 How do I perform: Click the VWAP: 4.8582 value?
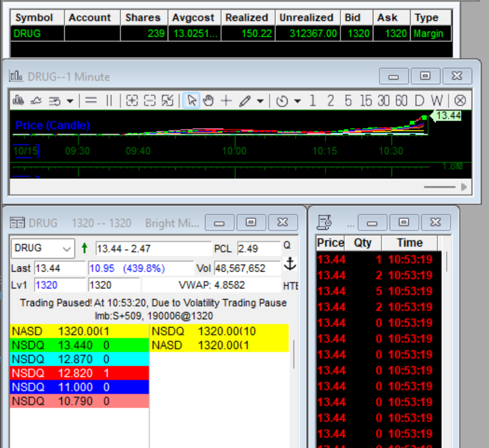pyautogui.click(x=211, y=285)
